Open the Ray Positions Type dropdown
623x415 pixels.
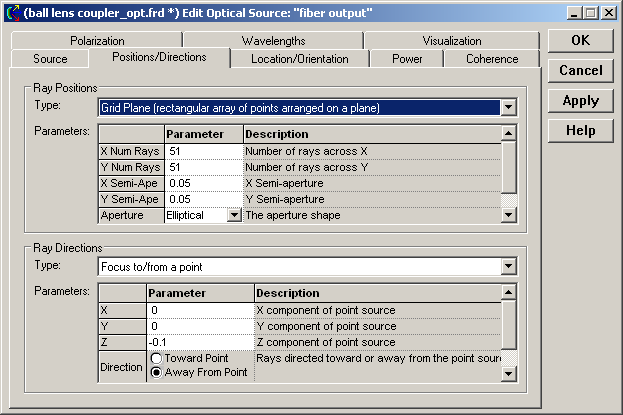tap(508, 107)
